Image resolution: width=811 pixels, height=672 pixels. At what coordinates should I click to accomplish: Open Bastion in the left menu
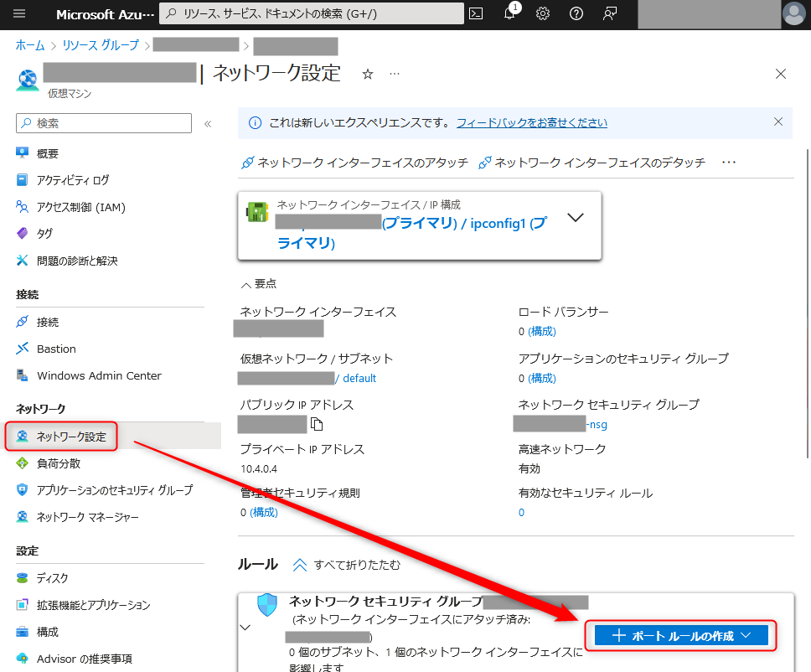pos(46,349)
